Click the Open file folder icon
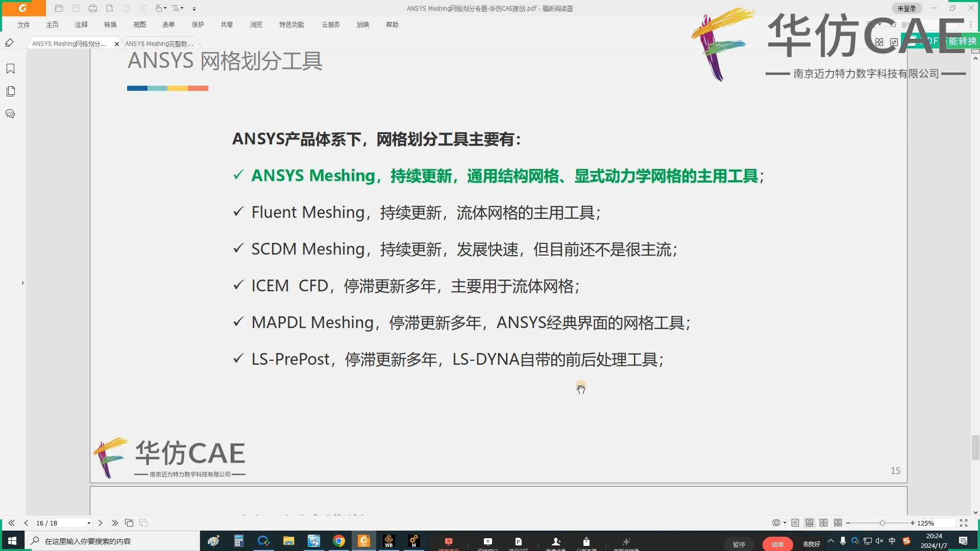Screen dimensions: 980x551 (59, 8)
